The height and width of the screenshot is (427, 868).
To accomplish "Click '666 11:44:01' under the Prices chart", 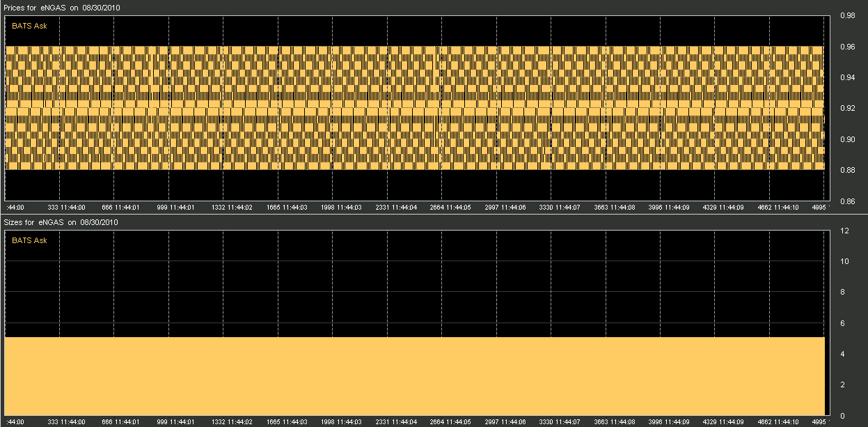I will coord(120,207).
